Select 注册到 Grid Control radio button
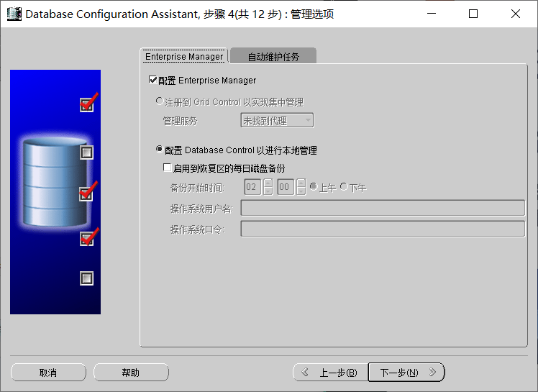Image resolution: width=538 pixels, height=392 pixels. tap(159, 101)
